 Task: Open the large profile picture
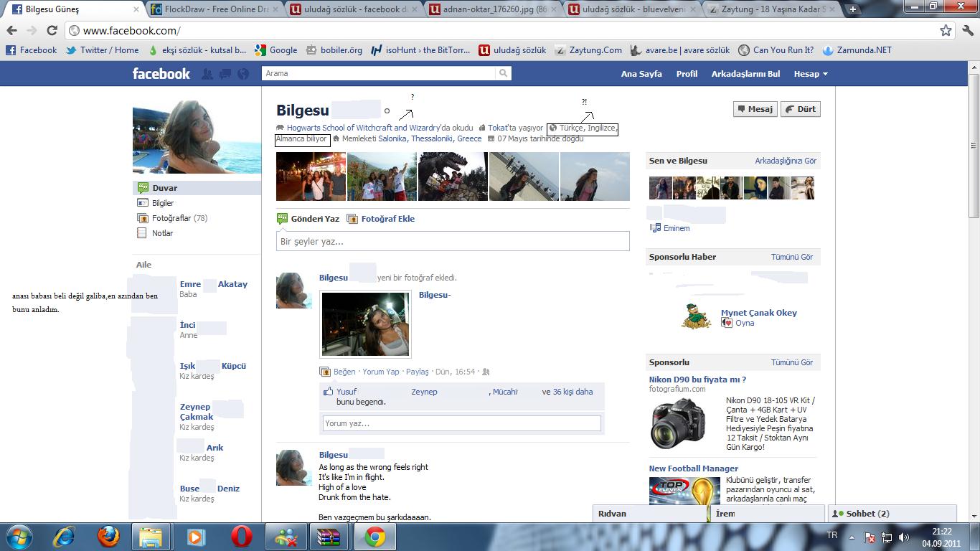pyautogui.click(x=197, y=137)
